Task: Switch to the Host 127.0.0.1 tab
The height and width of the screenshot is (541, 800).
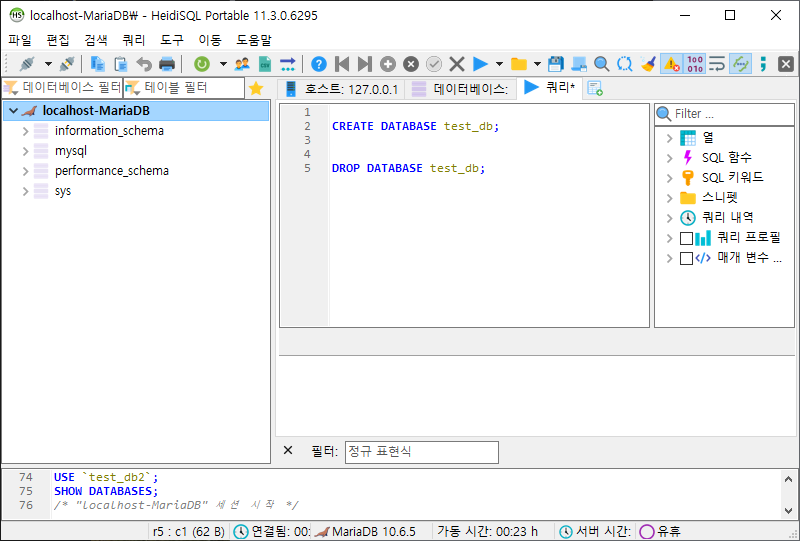Action: tap(341, 89)
